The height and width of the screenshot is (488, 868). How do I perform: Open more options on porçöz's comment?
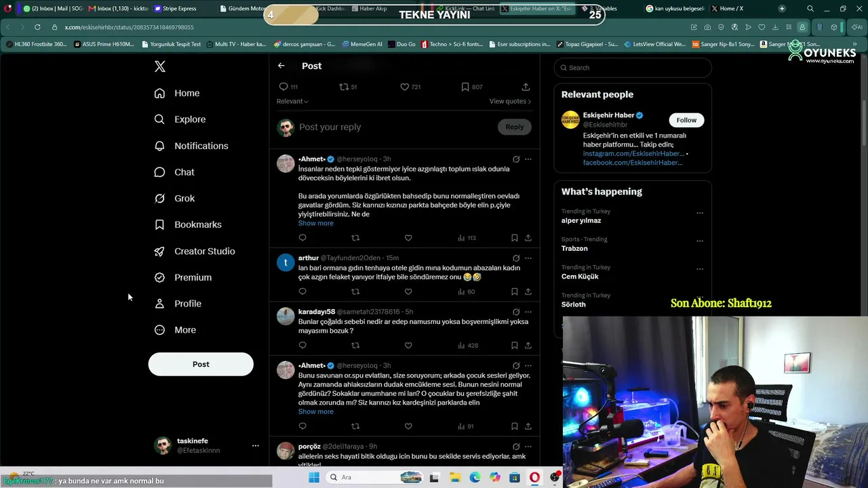click(x=528, y=447)
